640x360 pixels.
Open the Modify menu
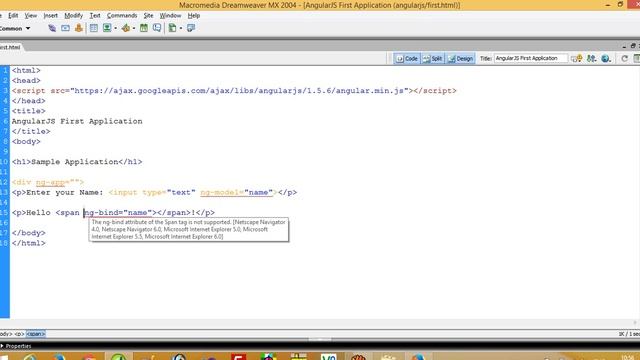[73, 16]
